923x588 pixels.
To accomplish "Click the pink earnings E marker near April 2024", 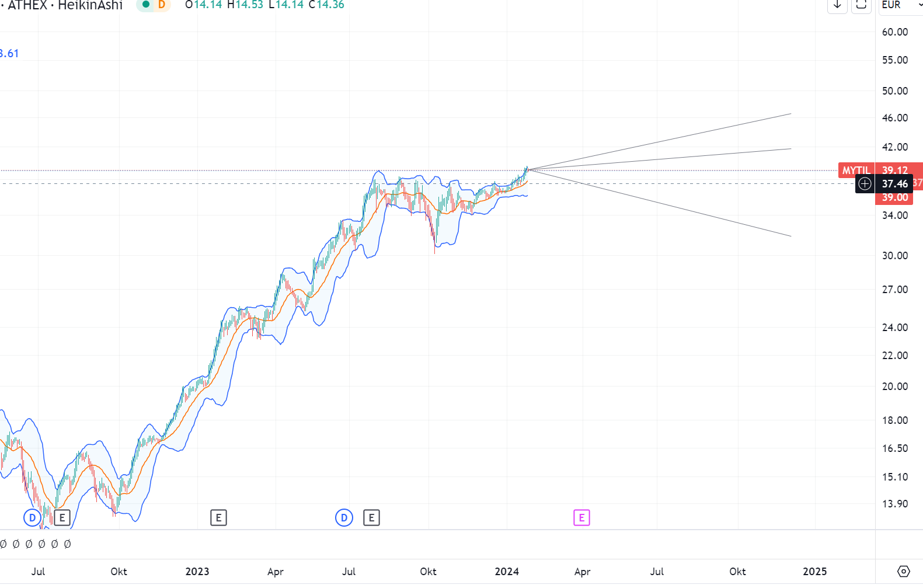I will 581,517.
